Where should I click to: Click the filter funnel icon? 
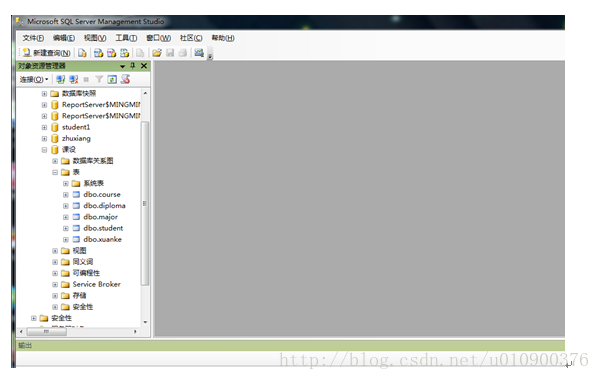pos(99,79)
